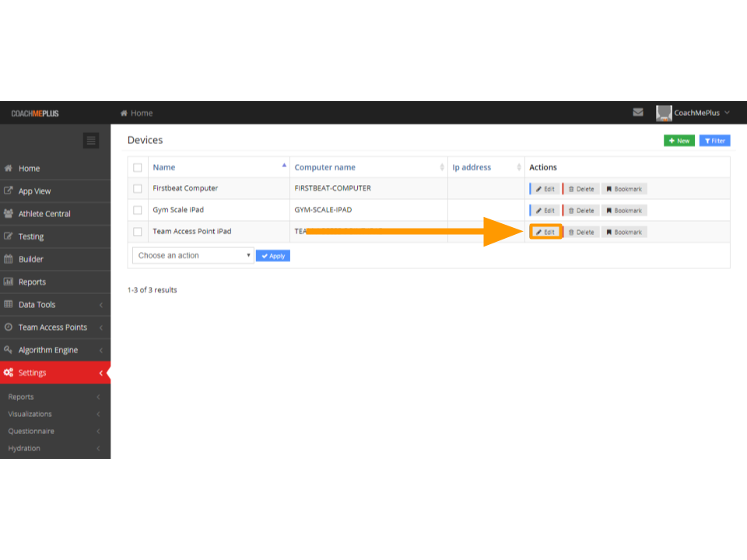Expand the Data Tools chevron

pos(101,305)
